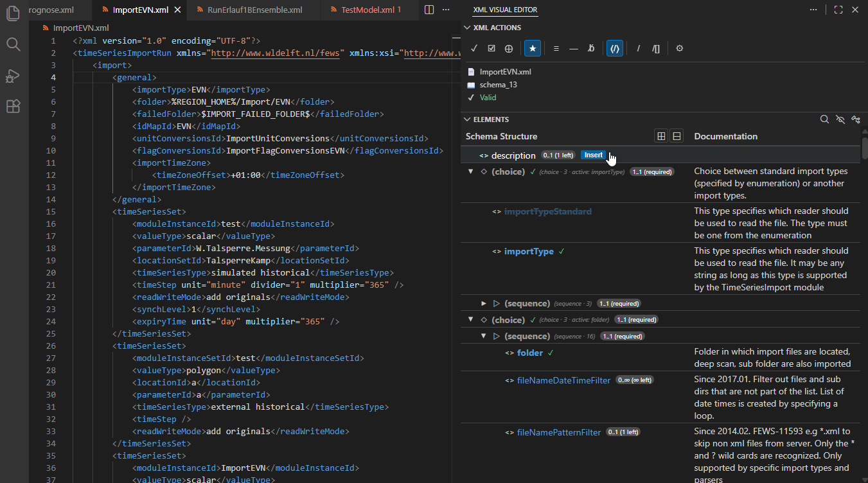
Task: Click the circled-plus icon in XML Actions
Action: tap(509, 48)
